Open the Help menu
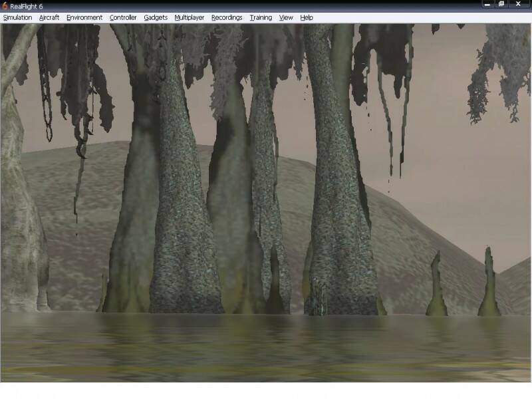This screenshot has height=399, width=532. [307, 17]
